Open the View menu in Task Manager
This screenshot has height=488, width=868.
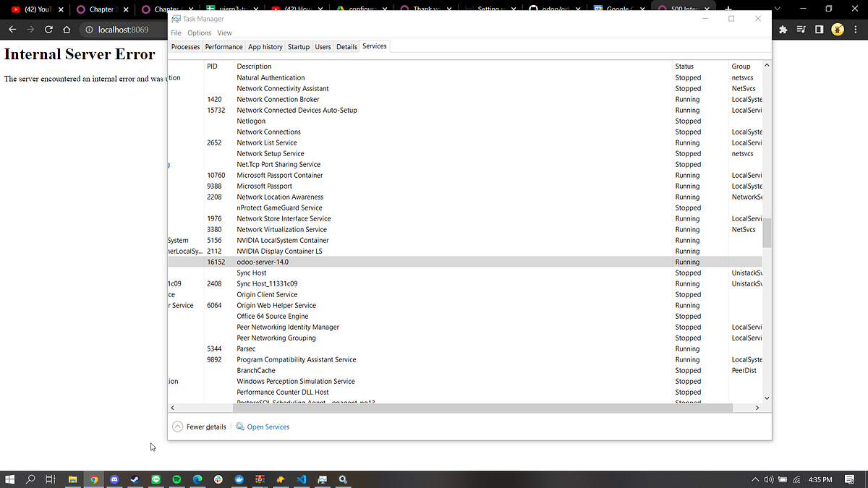[224, 33]
